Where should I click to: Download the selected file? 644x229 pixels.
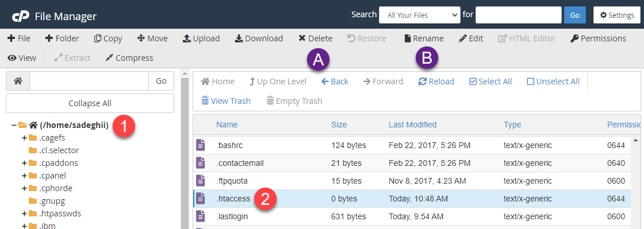coord(259,38)
